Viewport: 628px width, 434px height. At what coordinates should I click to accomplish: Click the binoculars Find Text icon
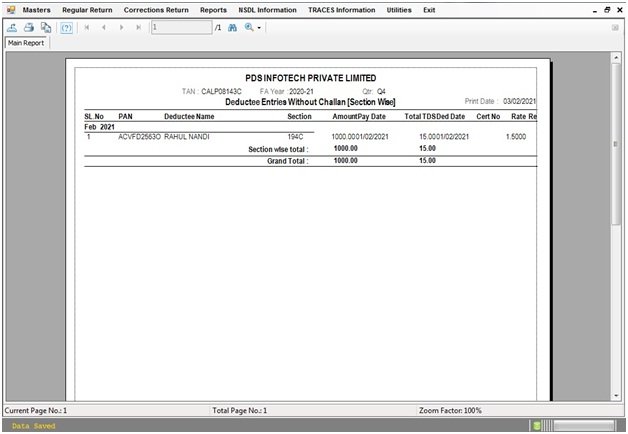pos(232,28)
